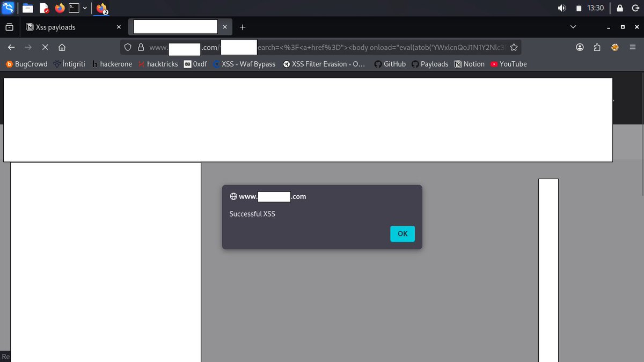This screenshot has width=644, height=362.
Task: Toggle Enhanced Tracking Protection shield
Action: [127, 47]
